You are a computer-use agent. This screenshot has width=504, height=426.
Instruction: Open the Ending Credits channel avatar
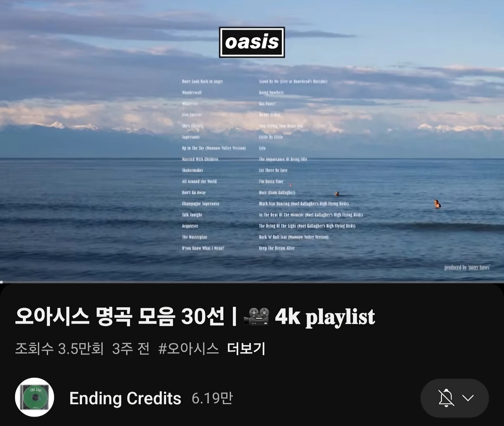click(x=34, y=398)
